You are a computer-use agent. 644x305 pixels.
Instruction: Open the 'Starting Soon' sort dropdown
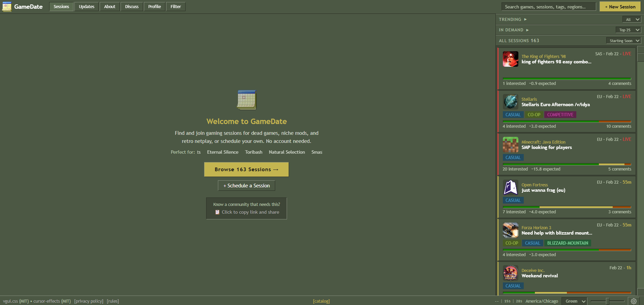click(623, 41)
